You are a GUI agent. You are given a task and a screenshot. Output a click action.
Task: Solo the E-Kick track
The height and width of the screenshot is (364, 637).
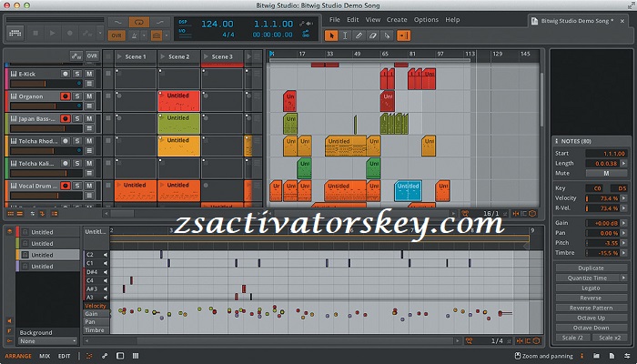click(76, 74)
